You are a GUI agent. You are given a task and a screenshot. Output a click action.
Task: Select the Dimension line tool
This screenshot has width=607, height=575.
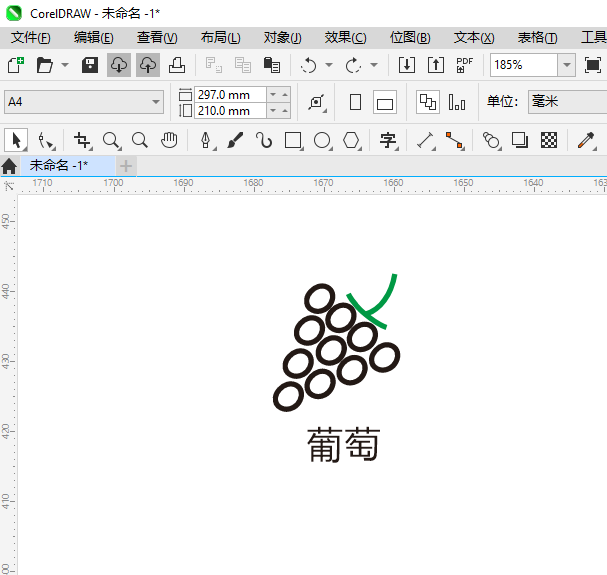point(425,140)
